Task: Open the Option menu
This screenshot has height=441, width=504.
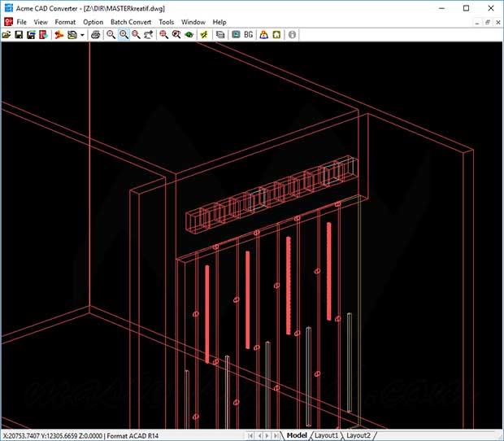Action: point(93,22)
